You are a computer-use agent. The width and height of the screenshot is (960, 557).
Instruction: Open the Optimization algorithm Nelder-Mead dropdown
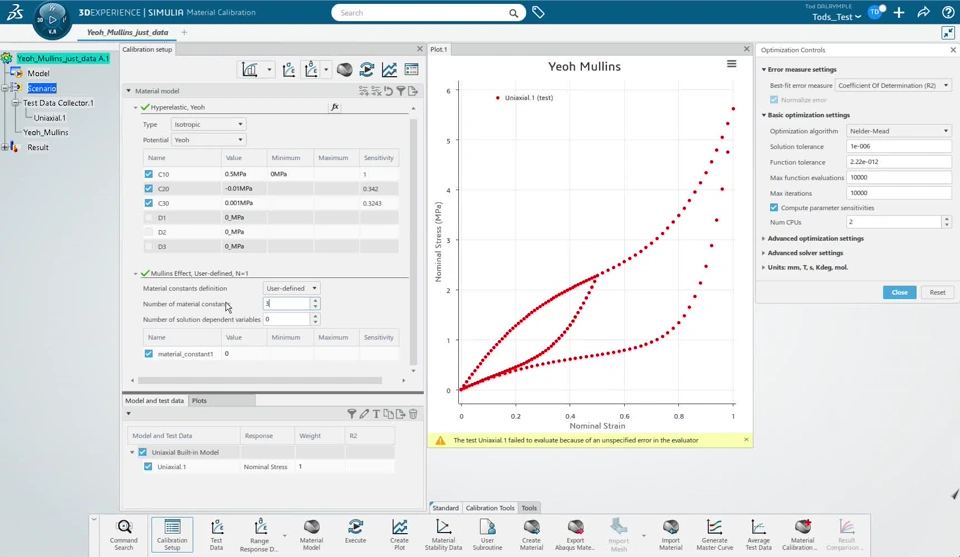(899, 131)
